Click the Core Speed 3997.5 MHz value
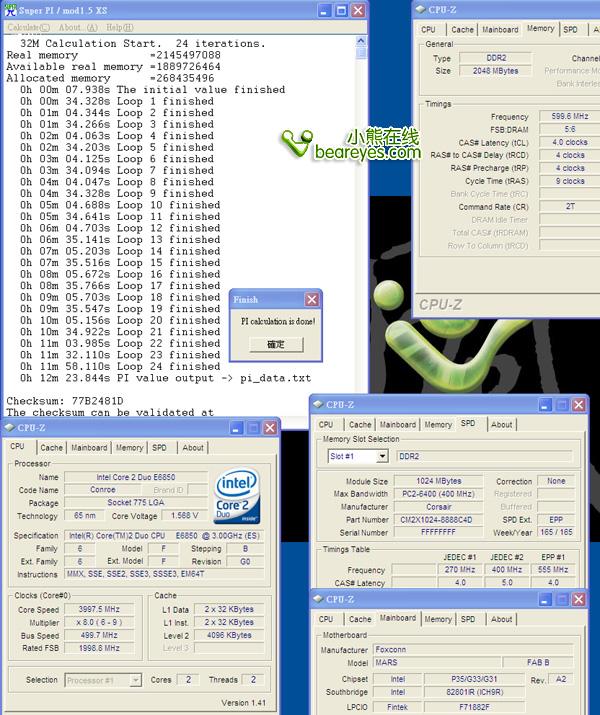This screenshot has width=600, height=715. (99, 609)
